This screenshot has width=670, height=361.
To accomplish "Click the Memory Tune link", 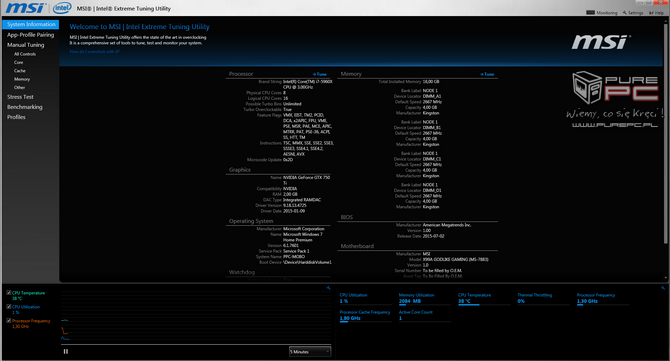I will 487,74.
